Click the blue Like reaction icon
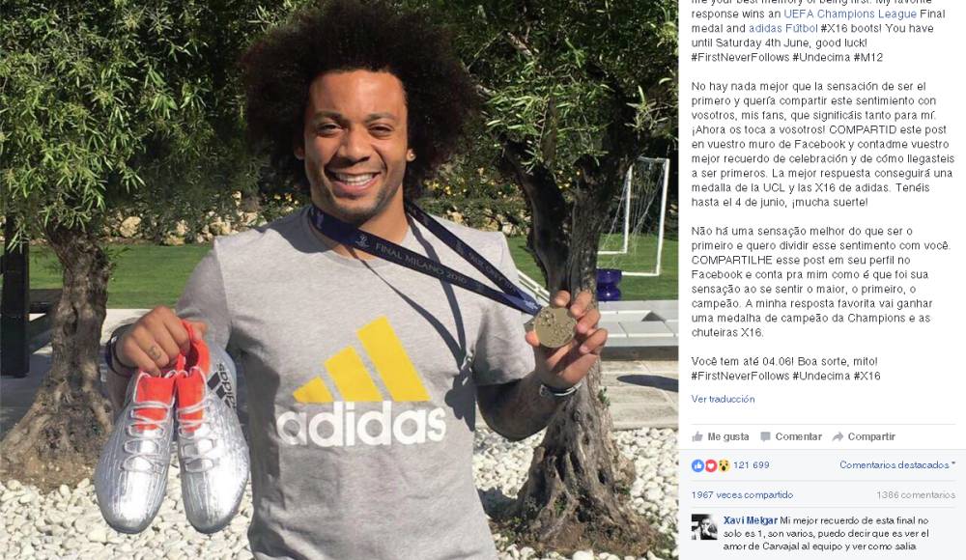The width and height of the screenshot is (966, 560). coord(697,465)
